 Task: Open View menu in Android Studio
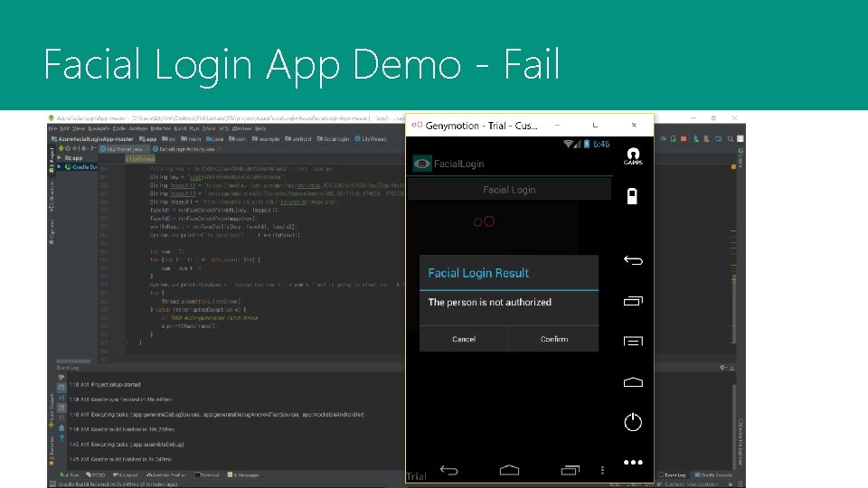pyautogui.click(x=79, y=128)
